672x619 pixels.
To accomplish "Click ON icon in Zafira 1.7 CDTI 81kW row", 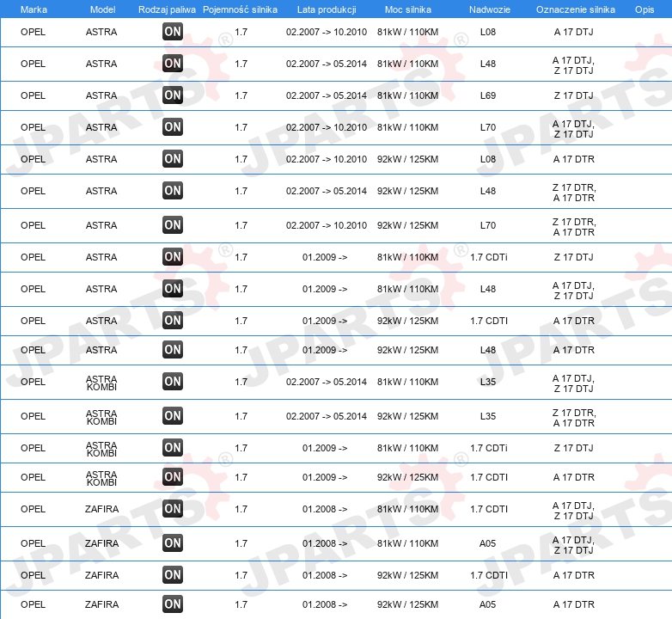I will [x=173, y=509].
